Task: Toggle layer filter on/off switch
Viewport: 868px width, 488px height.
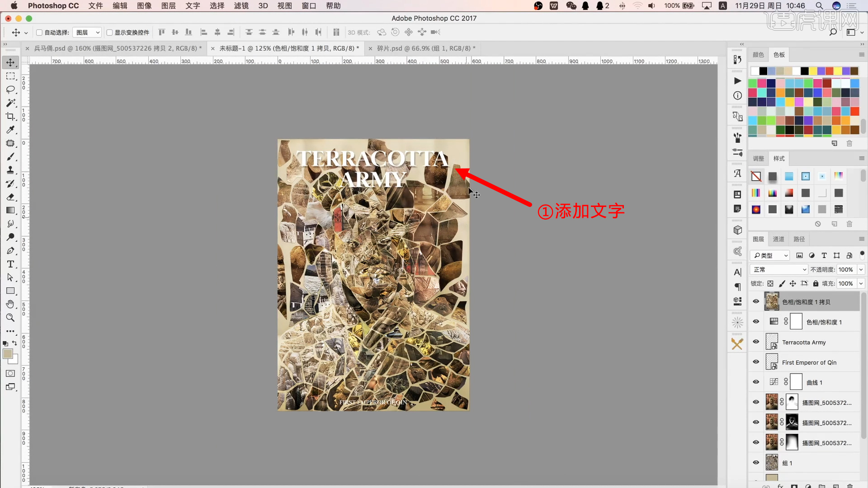Action: pos(862,255)
